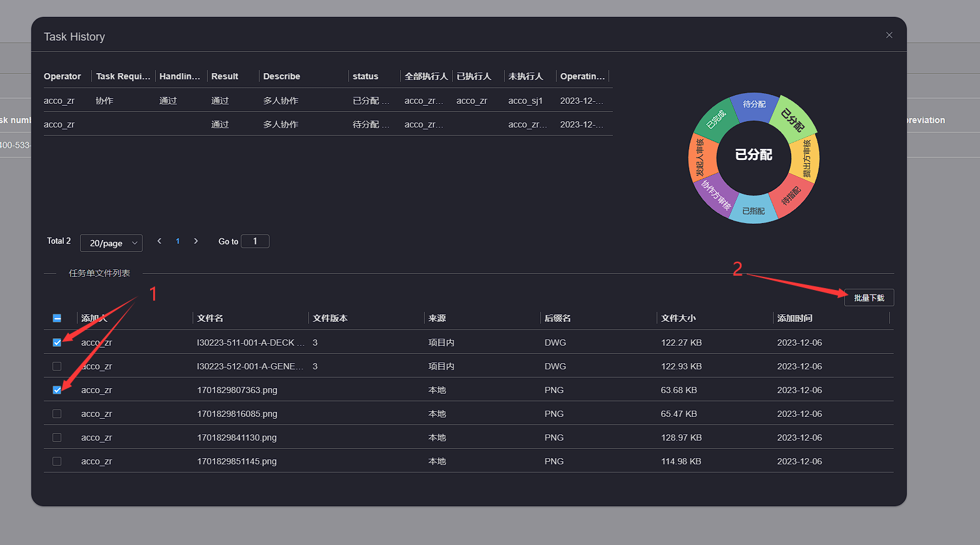Click the 协作 task requirement cell
The width and height of the screenshot is (980, 545).
pyautogui.click(x=104, y=101)
